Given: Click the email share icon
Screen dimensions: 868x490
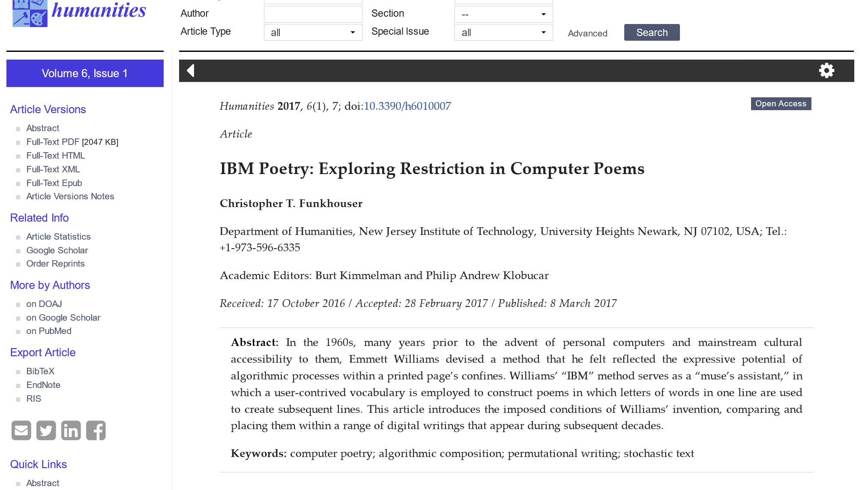Looking at the screenshot, I should 21,430.
